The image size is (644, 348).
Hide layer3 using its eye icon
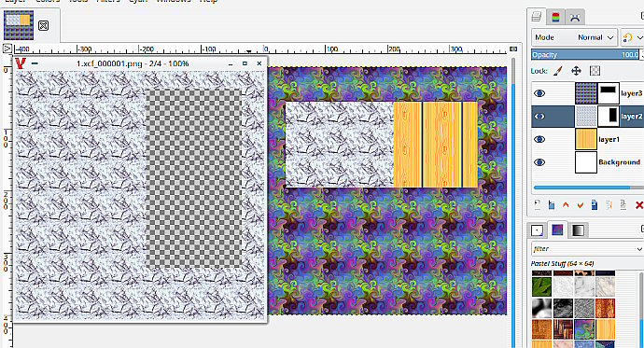pyautogui.click(x=539, y=93)
